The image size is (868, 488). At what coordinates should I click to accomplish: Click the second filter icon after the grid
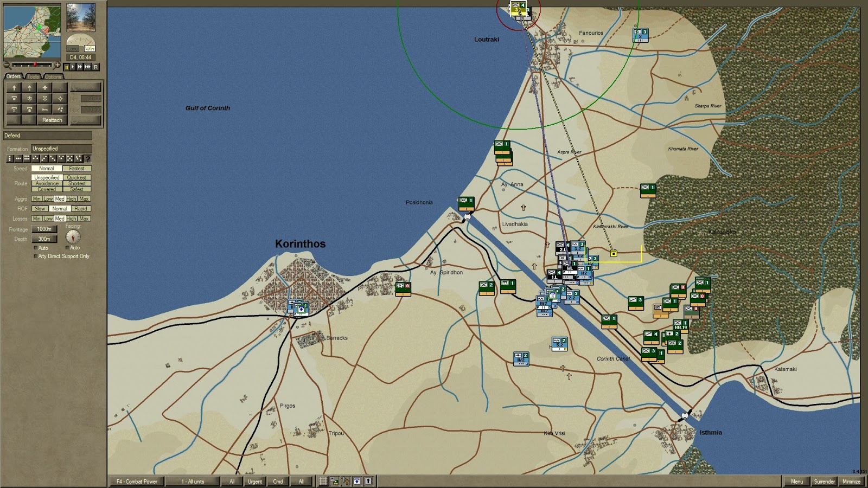[334, 481]
